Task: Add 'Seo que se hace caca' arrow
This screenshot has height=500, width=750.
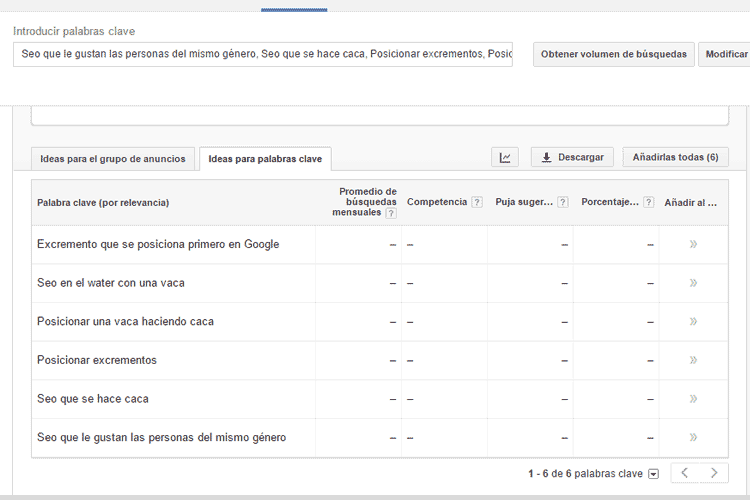Action: click(x=693, y=399)
